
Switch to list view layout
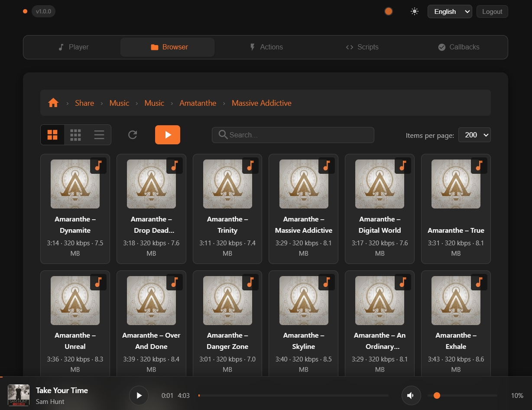click(x=99, y=135)
